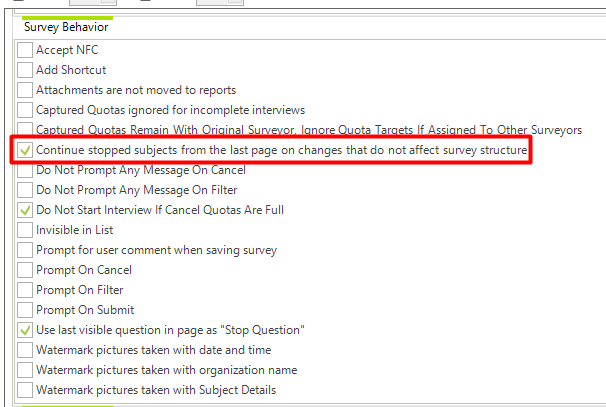This screenshot has height=407, width=606.
Task: Enable Do Not Prompt Any Message On Cancel
Action: click(25, 171)
